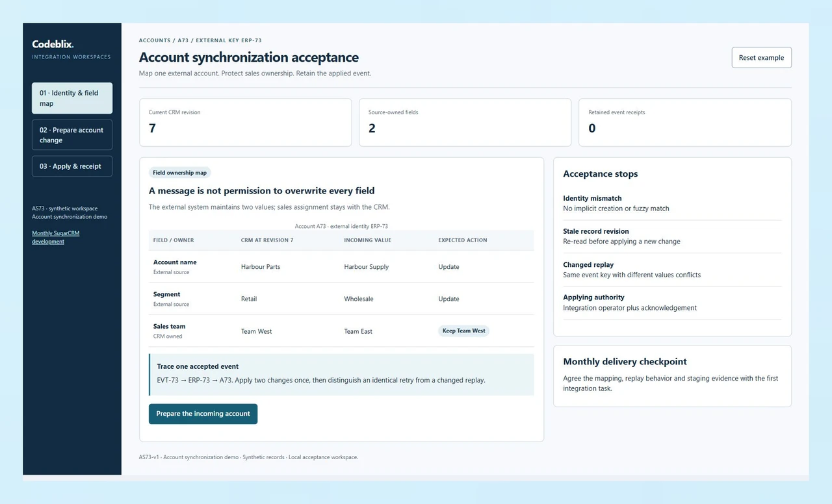Click the Codeblix logo text

(53, 44)
